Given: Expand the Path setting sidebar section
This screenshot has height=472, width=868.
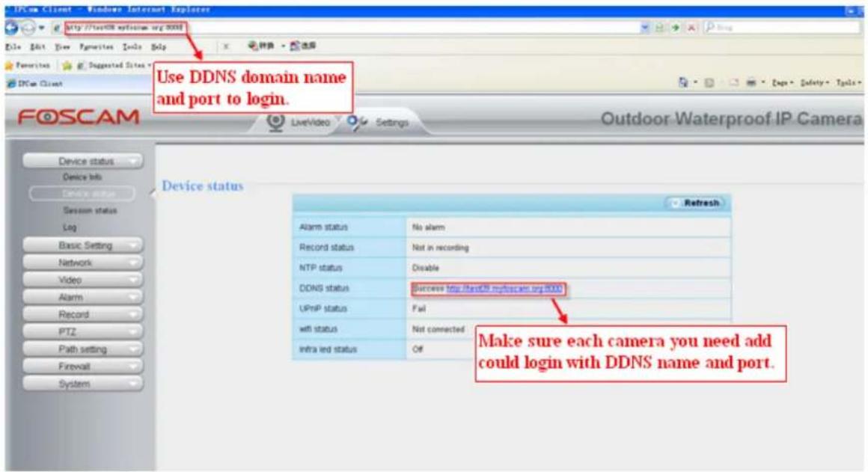Looking at the screenshot, I should click(83, 349).
